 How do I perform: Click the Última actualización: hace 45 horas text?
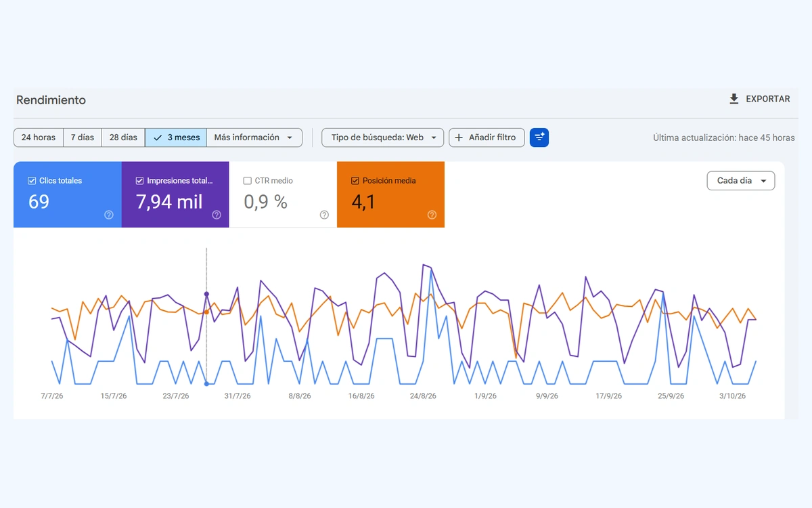pyautogui.click(x=723, y=137)
